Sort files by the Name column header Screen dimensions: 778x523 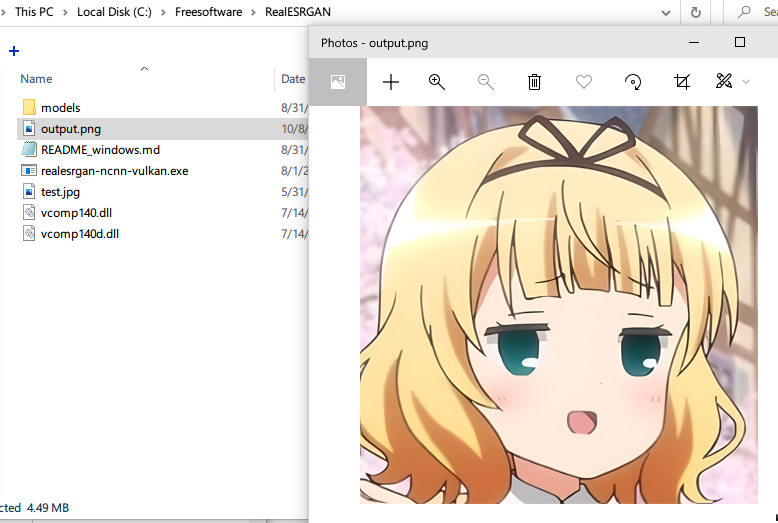[x=36, y=79]
